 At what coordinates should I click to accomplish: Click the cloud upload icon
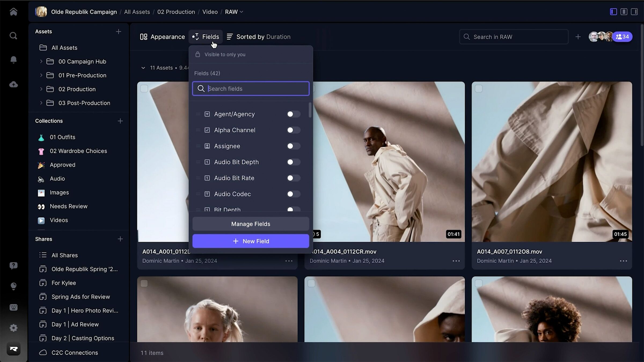tap(13, 84)
